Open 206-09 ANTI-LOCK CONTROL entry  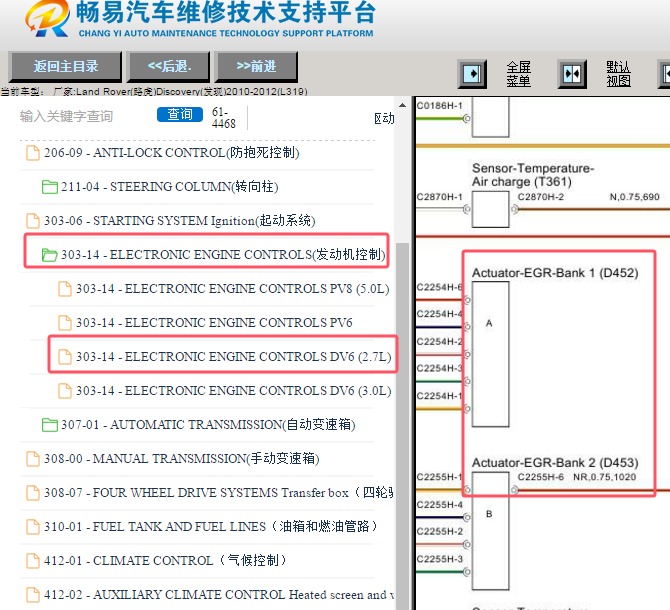(x=171, y=152)
